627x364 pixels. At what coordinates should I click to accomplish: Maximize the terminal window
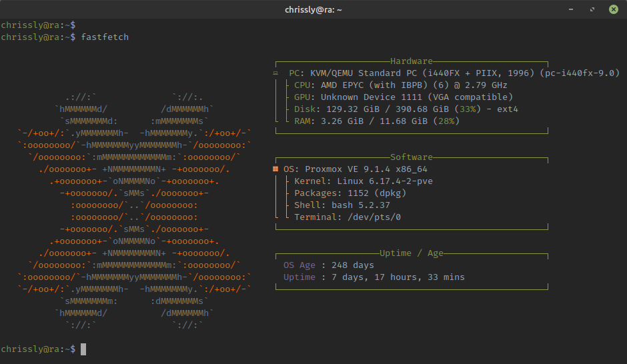592,9
